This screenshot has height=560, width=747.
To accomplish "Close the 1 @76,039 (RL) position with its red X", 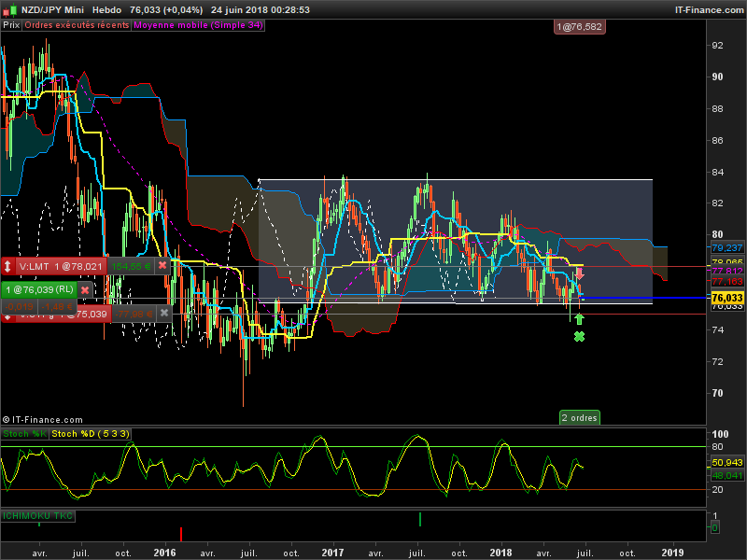I will (85, 289).
